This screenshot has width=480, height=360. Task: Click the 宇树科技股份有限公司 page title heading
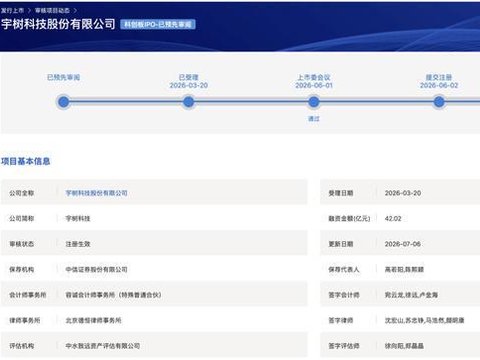(x=58, y=24)
